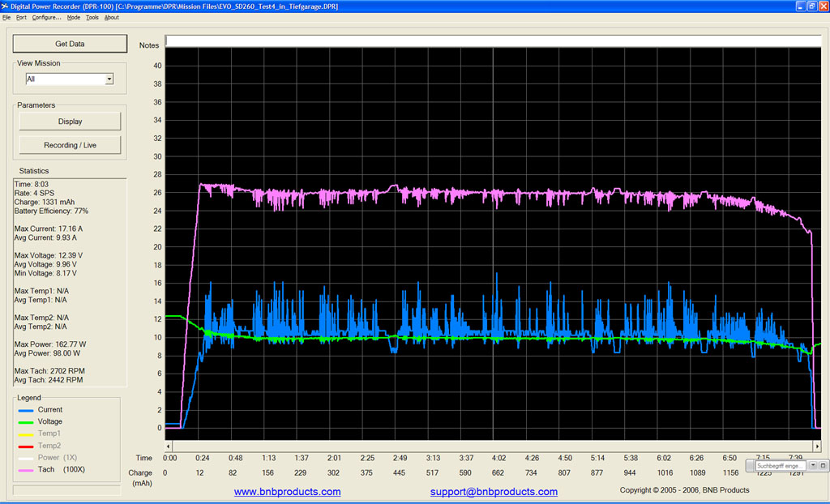
Task: Click the DPR application icon in title bar
Action: [x=5, y=6]
